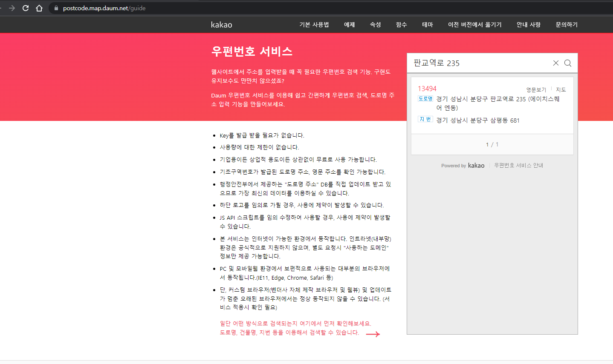Image resolution: width=613 pixels, height=364 pixels.
Task: Open the 지도 link in the result
Action: (561, 90)
